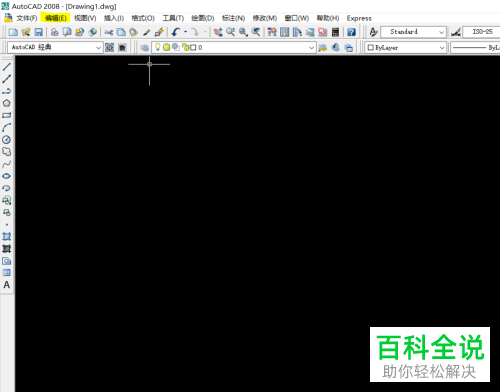Click the My Workspace icon
This screenshot has width=500, height=392.
pos(122,48)
